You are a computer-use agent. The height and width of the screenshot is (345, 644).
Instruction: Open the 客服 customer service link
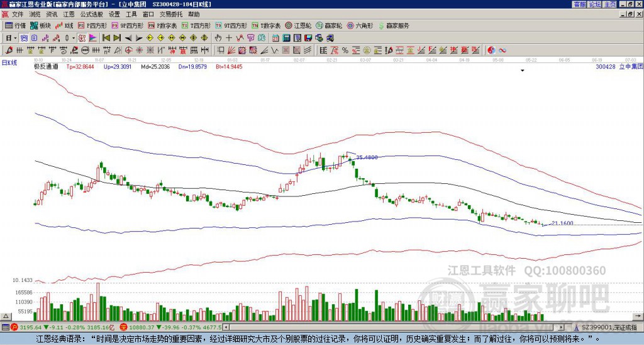tap(579, 4)
